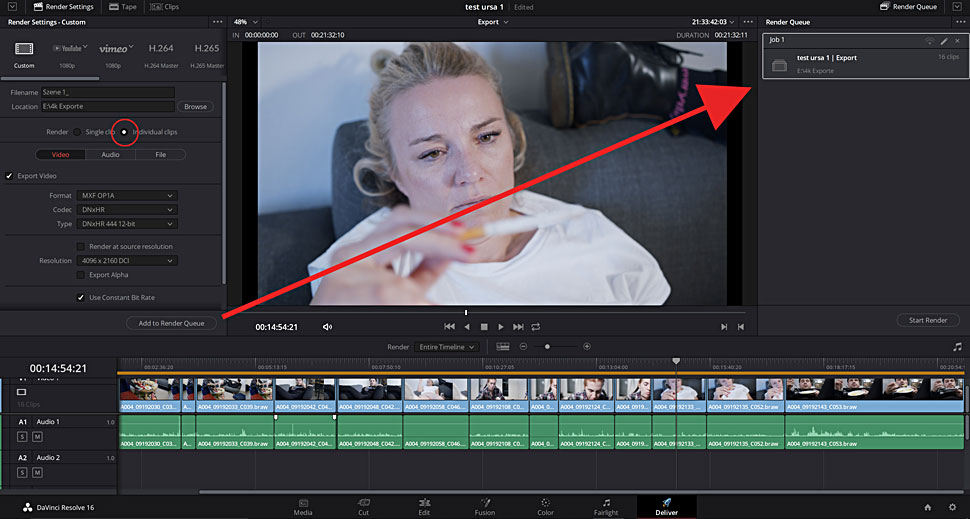Image resolution: width=970 pixels, height=519 pixels.
Task: Zoom in timeline with plus icon
Action: (x=587, y=346)
